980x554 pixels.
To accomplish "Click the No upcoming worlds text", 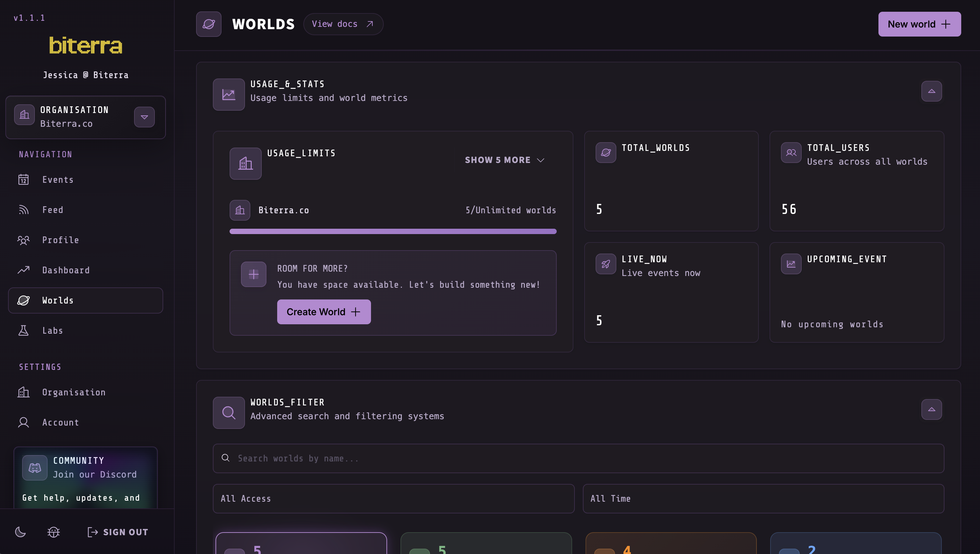I will pos(832,324).
